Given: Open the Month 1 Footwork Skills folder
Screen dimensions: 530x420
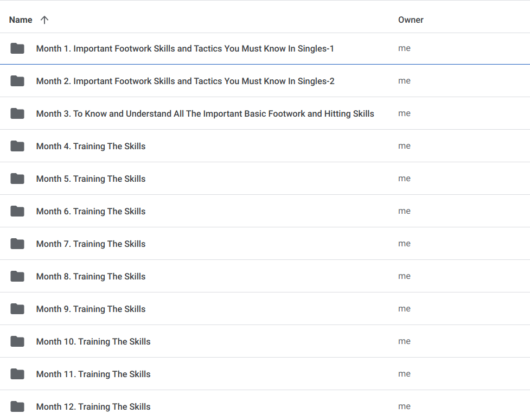Looking at the screenshot, I should click(184, 48).
